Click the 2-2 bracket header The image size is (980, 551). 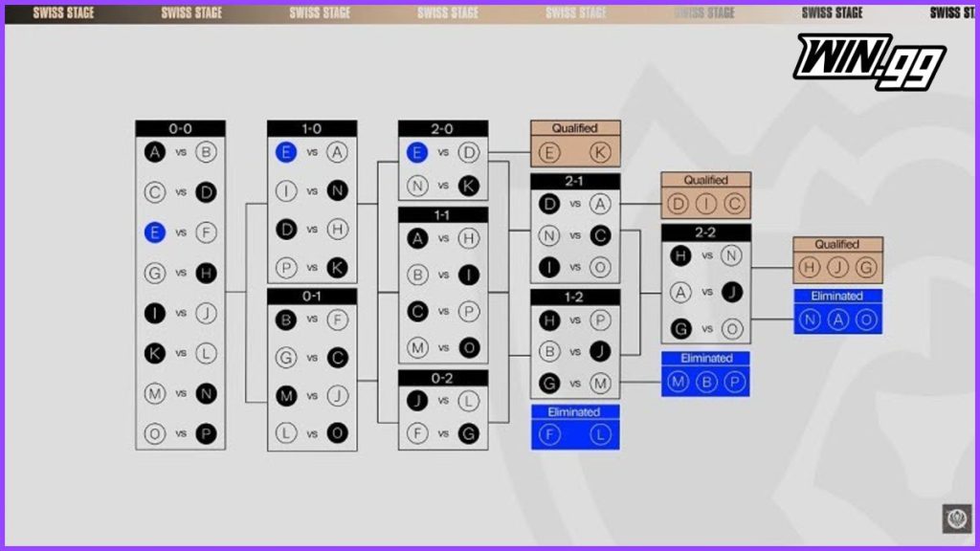705,232
